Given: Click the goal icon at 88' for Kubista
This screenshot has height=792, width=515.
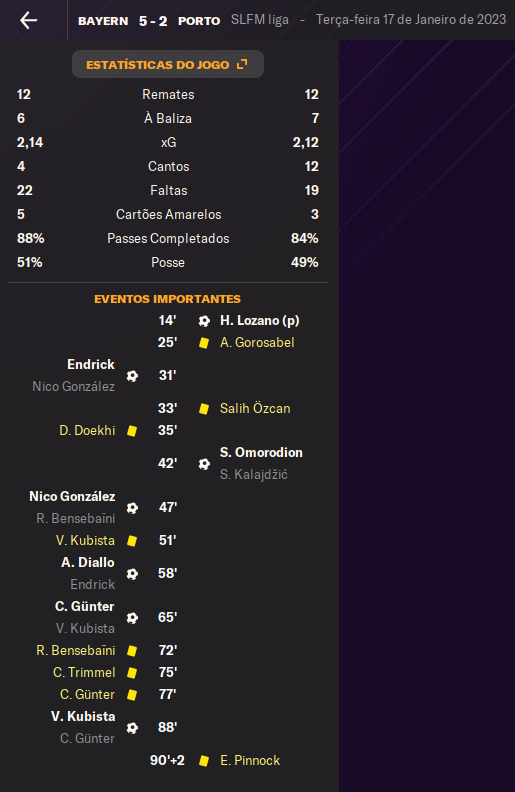Looking at the screenshot, I should click(x=132, y=728).
